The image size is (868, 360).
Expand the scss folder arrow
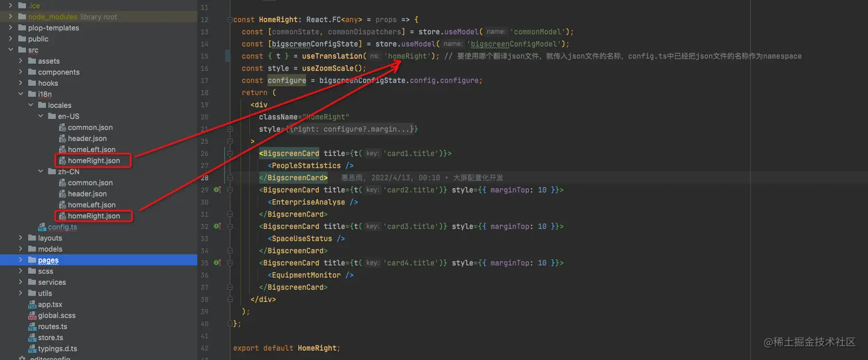click(x=21, y=271)
